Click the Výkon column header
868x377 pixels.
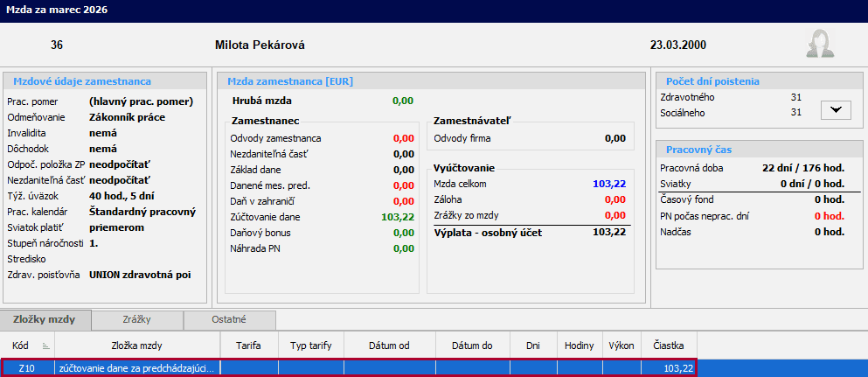[x=621, y=346]
